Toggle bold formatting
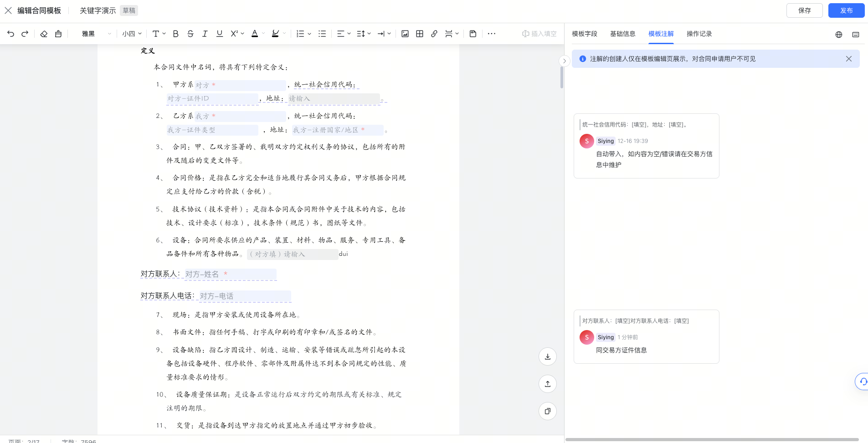This screenshot has width=868, height=443. 175,33
